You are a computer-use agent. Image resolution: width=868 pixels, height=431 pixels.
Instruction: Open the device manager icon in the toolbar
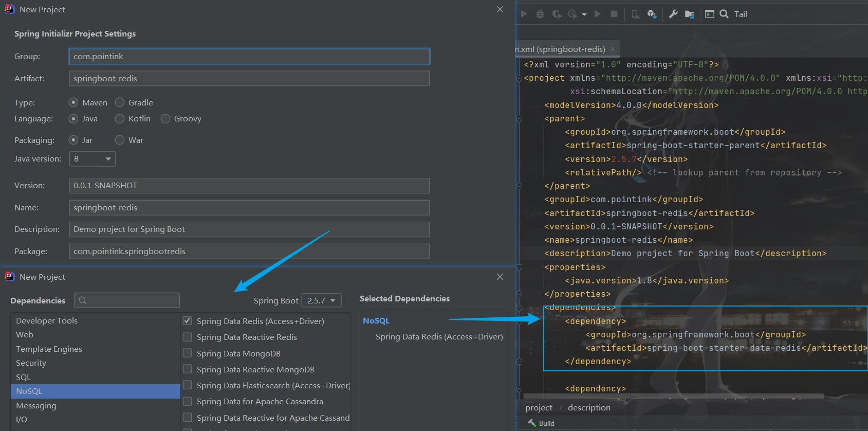click(636, 14)
